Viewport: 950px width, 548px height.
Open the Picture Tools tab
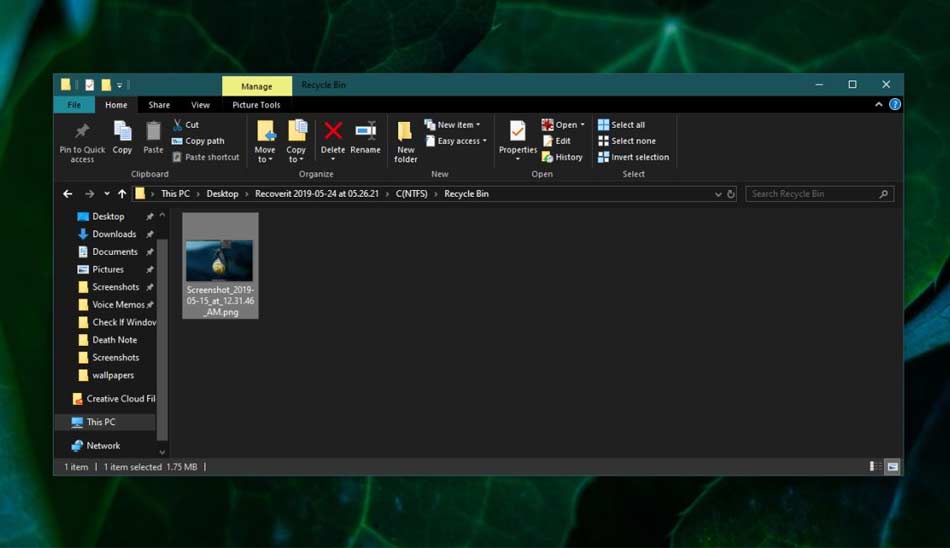click(256, 105)
